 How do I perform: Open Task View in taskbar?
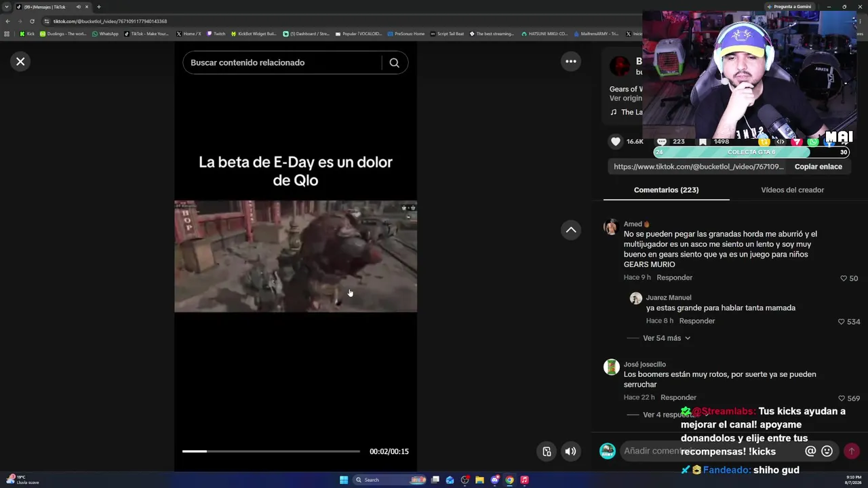[x=435, y=480]
